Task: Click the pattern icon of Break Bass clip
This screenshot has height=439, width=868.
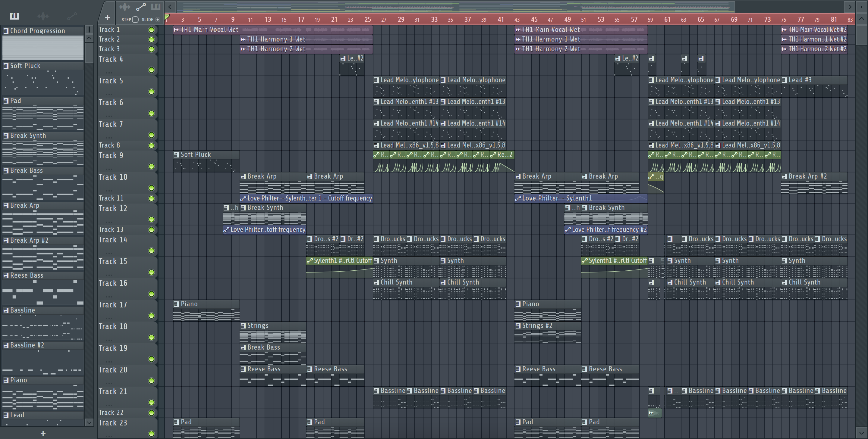Action: pyautogui.click(x=243, y=347)
